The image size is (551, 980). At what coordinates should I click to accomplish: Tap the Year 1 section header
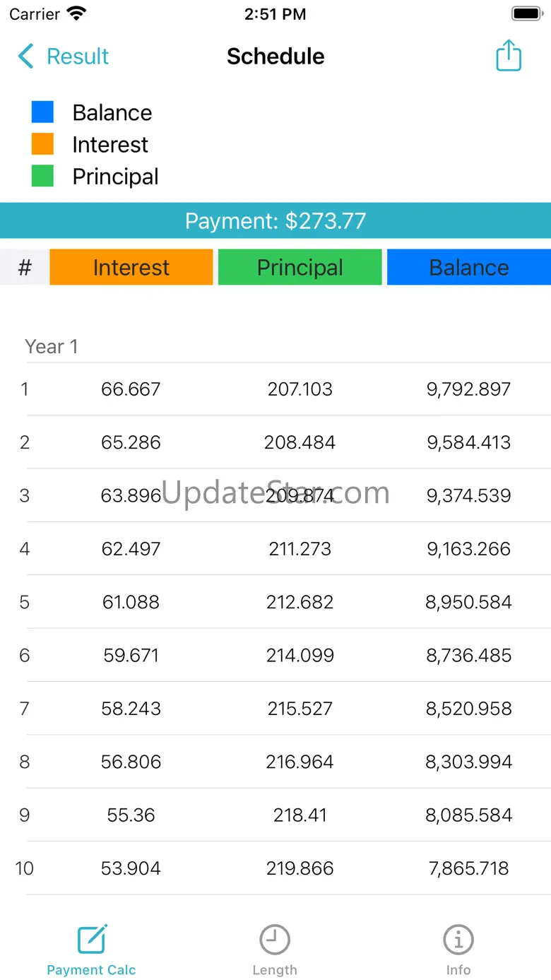(52, 346)
